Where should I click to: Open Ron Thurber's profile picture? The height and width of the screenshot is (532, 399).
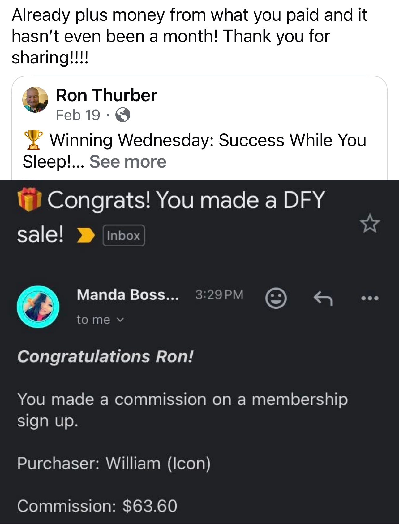coord(35,100)
